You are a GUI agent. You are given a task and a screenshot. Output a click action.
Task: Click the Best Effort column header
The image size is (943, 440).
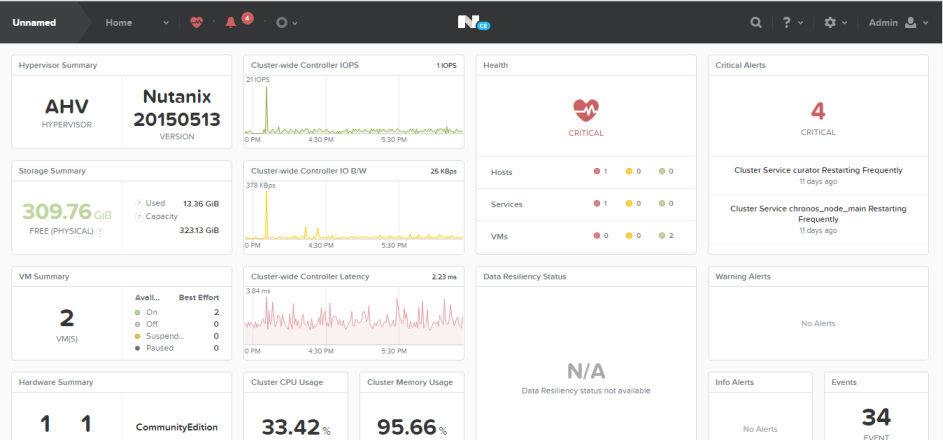click(199, 298)
